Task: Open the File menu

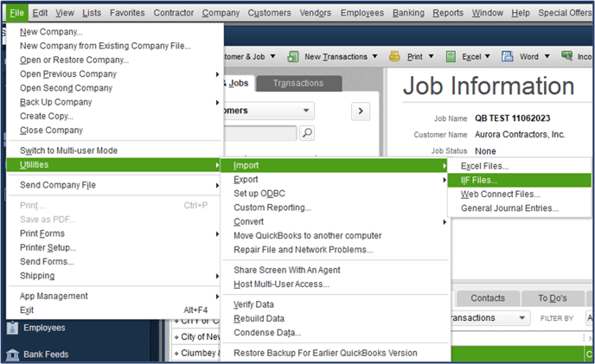Action: tap(16, 13)
